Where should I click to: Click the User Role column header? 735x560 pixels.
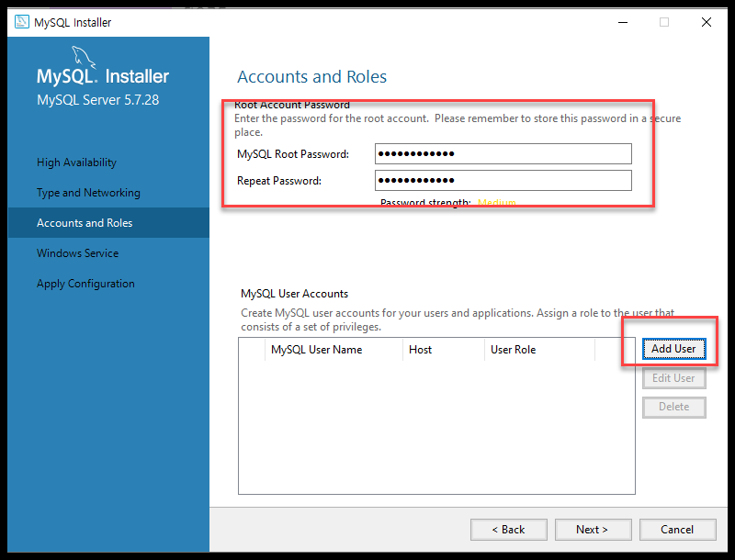pos(539,350)
